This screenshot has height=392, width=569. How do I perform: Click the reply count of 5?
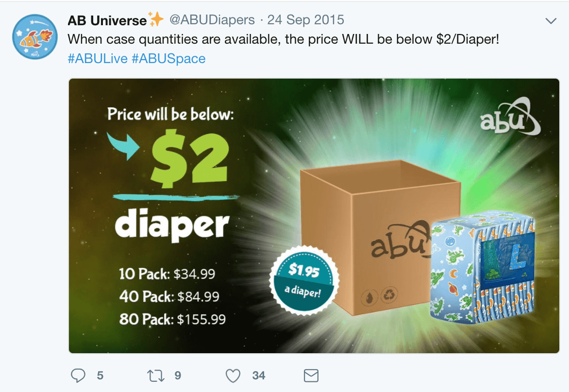100,376
